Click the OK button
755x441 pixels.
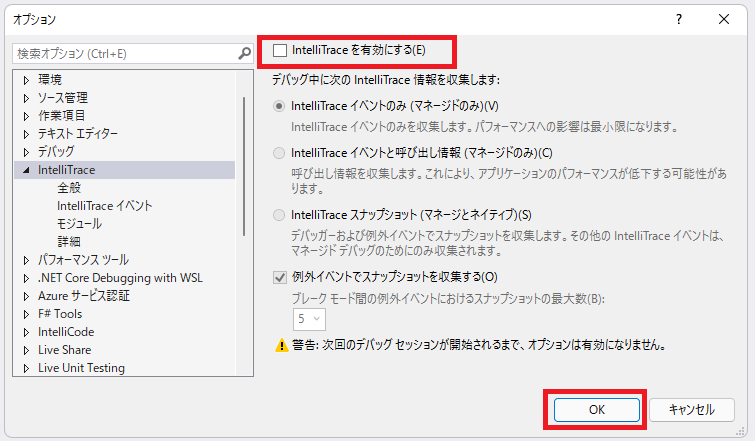click(597, 410)
